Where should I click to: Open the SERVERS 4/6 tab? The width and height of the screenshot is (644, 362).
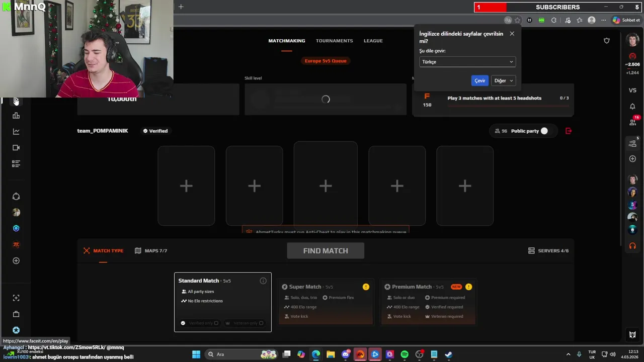click(x=548, y=250)
